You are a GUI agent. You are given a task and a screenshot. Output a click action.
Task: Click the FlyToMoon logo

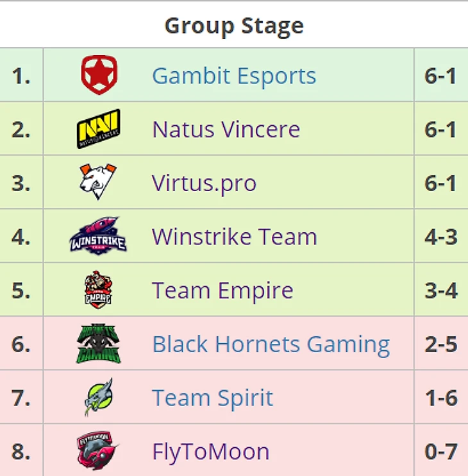[x=97, y=450]
